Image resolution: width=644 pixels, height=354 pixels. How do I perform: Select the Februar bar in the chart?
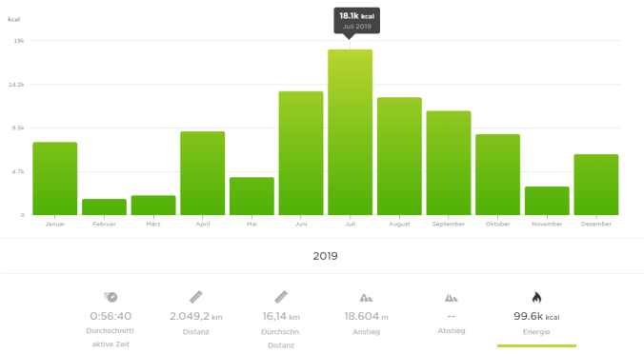coord(105,206)
